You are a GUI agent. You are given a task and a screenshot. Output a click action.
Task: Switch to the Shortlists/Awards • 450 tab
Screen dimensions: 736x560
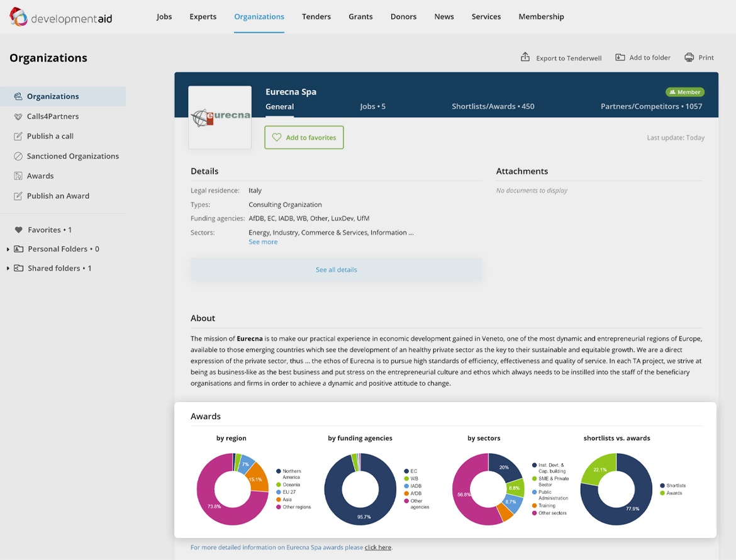point(493,106)
